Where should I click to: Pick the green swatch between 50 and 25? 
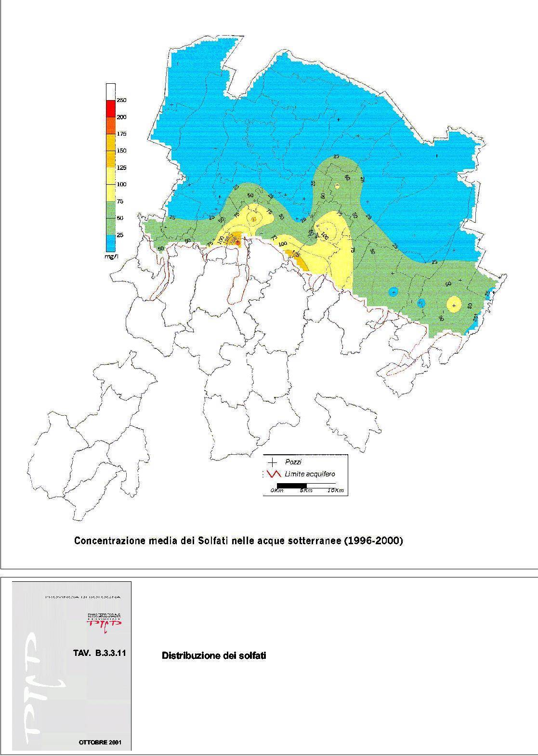click(x=111, y=226)
